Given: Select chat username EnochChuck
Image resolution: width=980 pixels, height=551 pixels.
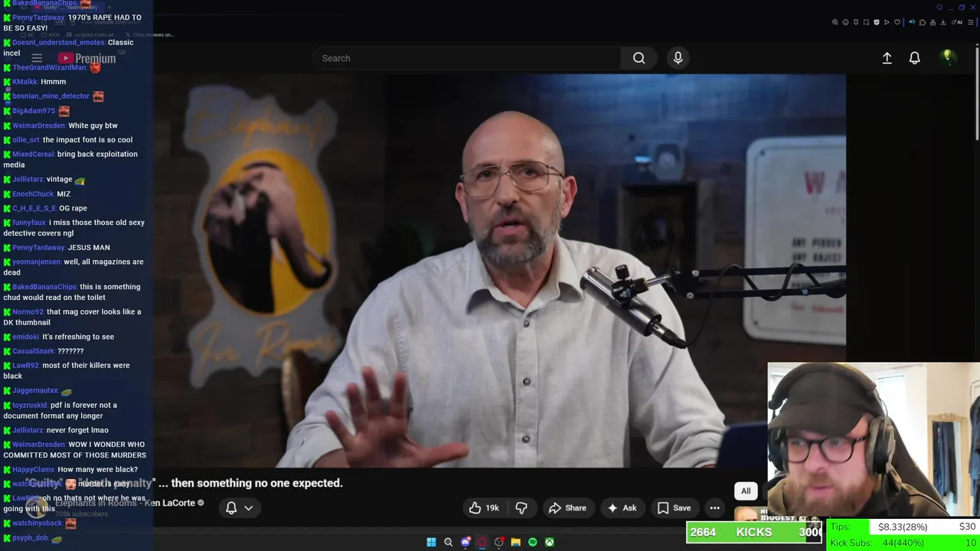Looking at the screenshot, I should pyautogui.click(x=33, y=194).
